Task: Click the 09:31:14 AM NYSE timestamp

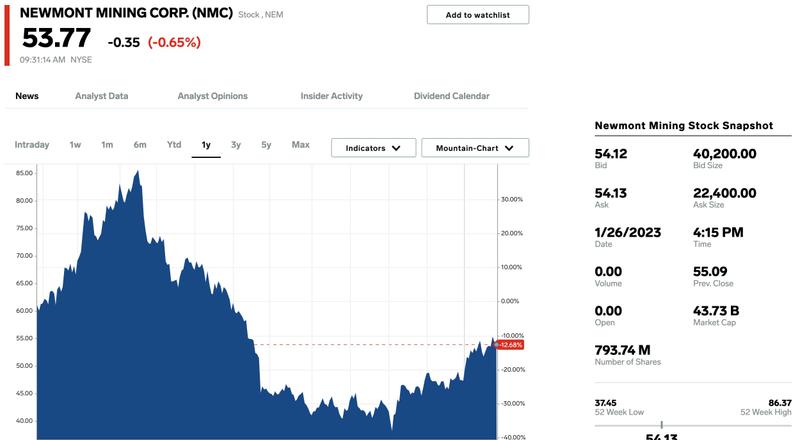Action: coord(56,60)
